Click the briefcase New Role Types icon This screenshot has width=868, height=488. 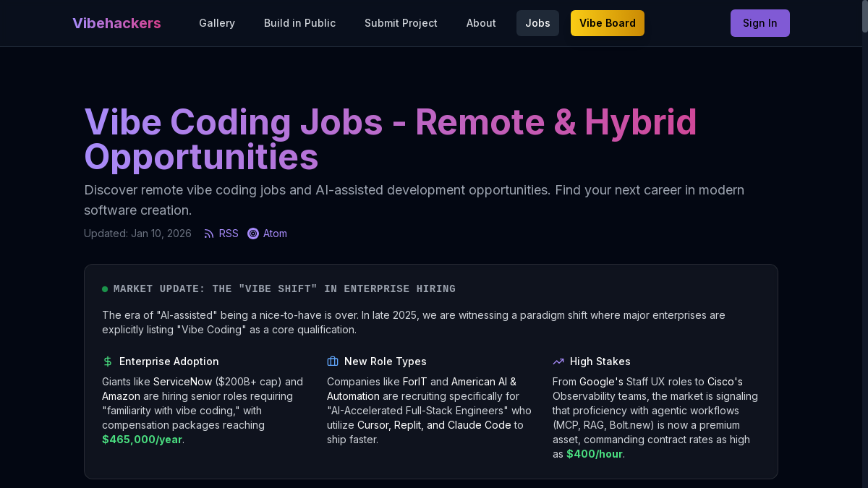pyautogui.click(x=333, y=361)
